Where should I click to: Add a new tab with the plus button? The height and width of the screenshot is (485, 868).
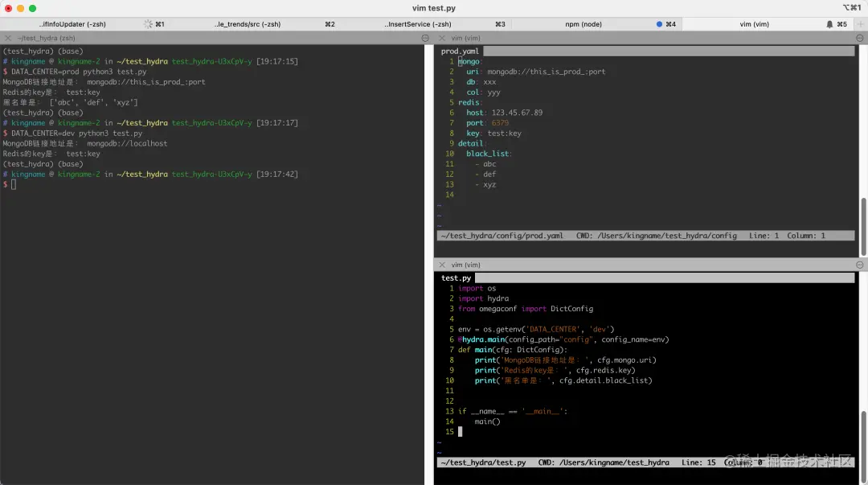pos(860,24)
